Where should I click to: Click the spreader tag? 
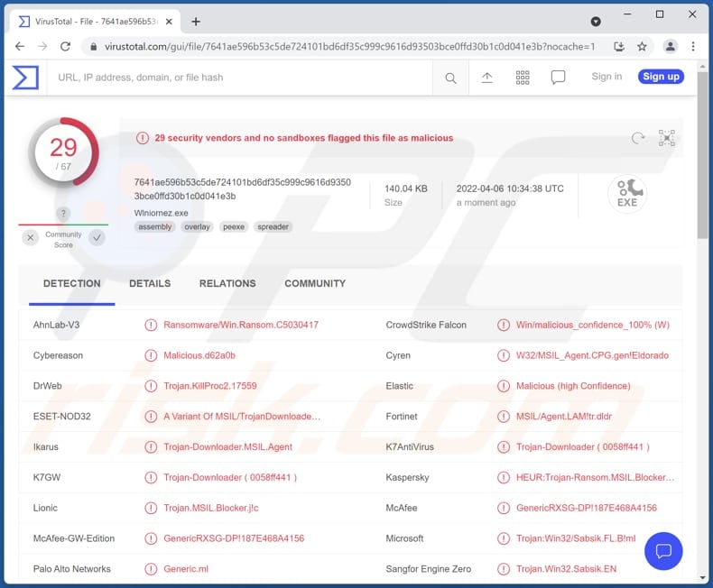coord(273,226)
